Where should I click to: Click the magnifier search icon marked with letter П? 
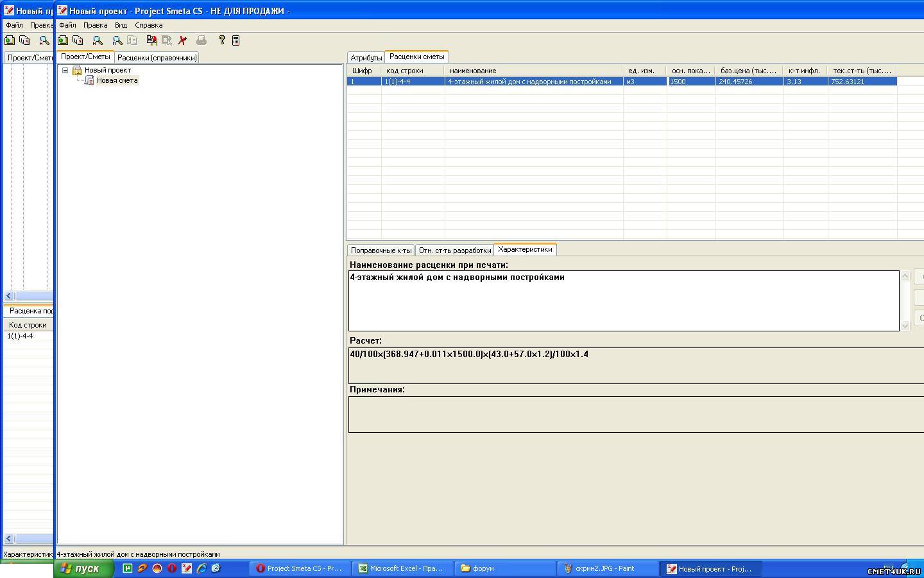pyautogui.click(x=117, y=40)
